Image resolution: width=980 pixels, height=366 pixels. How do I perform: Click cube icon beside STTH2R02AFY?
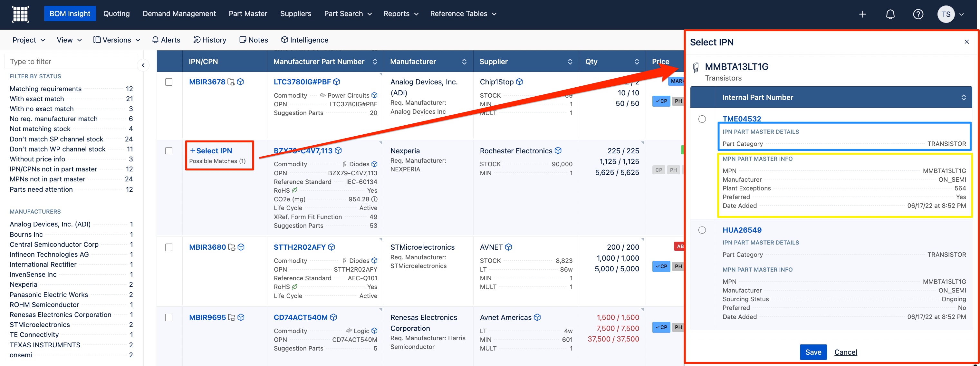coord(331,247)
